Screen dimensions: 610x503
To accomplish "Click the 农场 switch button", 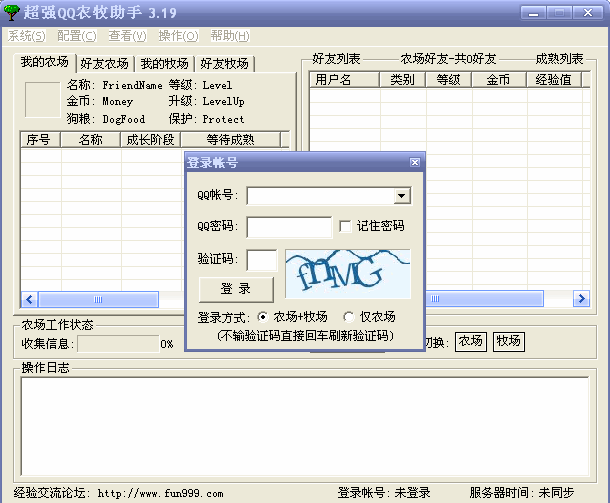I will point(471,342).
